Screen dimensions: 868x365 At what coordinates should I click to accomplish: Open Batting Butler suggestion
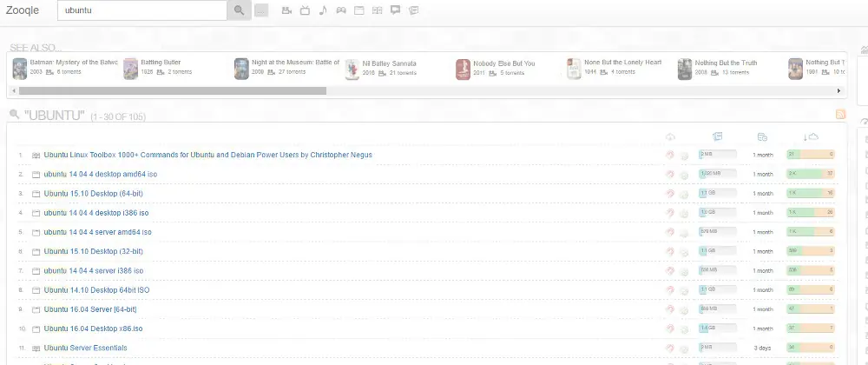[158, 68]
